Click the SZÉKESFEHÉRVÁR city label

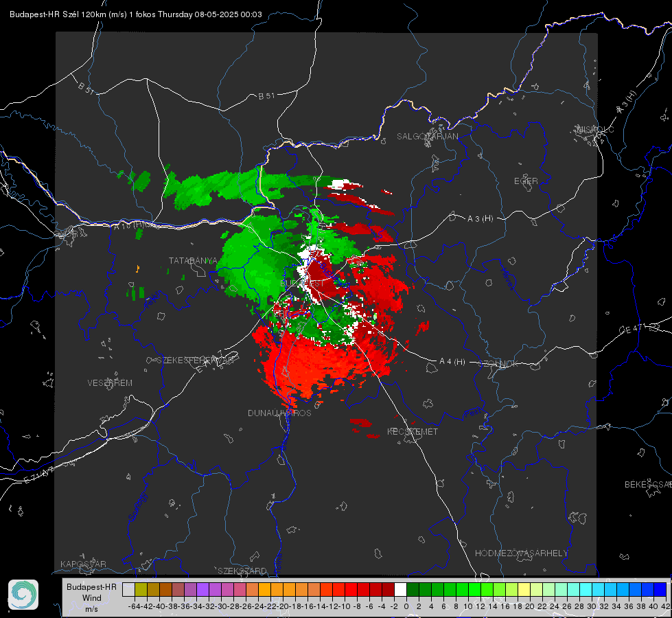click(x=195, y=360)
